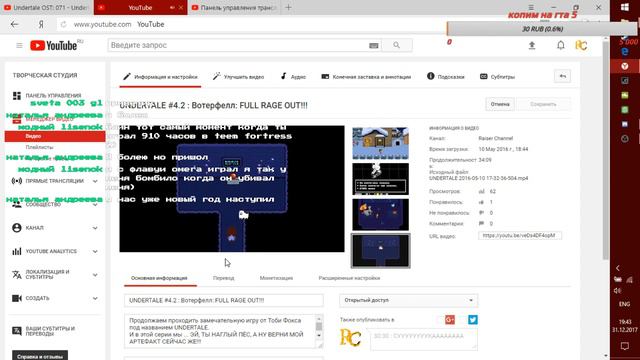Switch to the Undertale OST browser tab
This screenshot has width=640, height=360.
[x=47, y=7]
